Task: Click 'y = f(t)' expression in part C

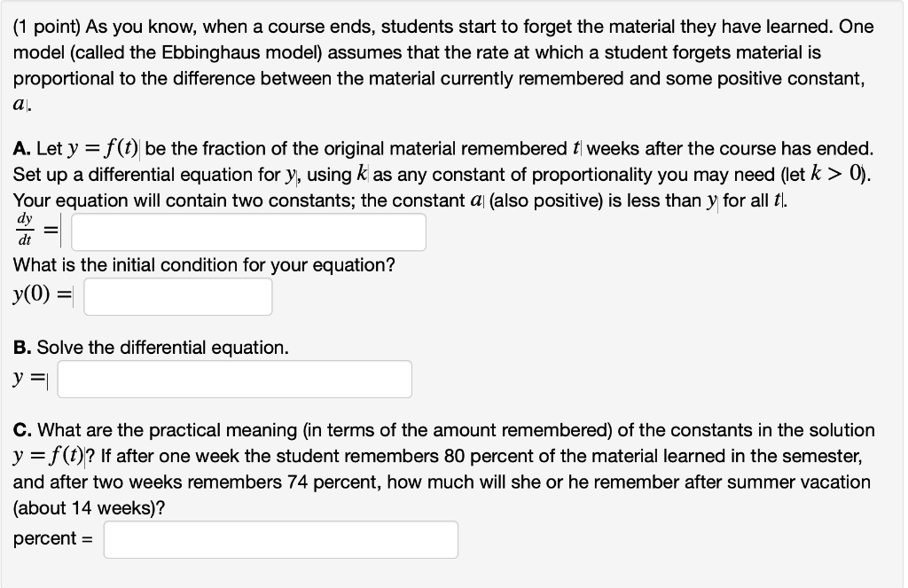Action: 49,457
